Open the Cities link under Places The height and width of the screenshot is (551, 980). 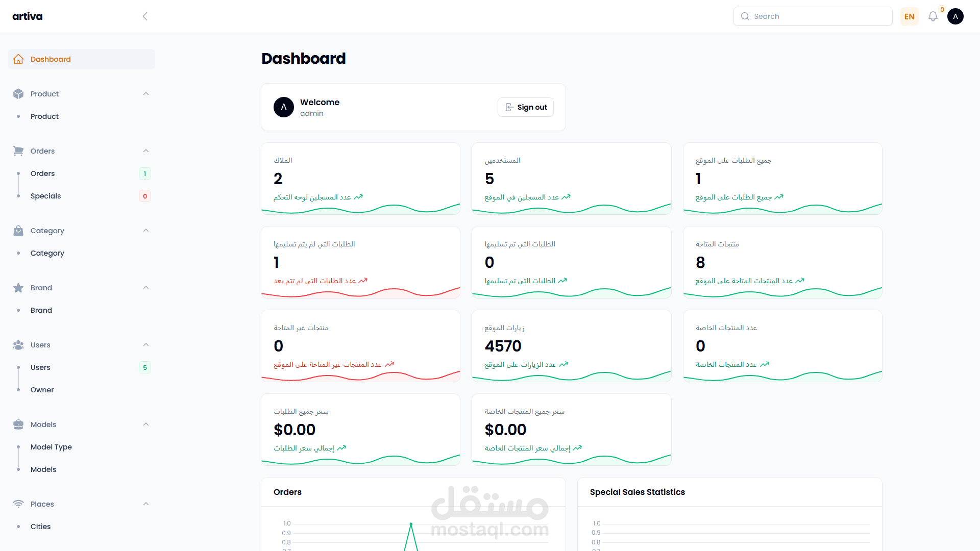click(x=40, y=527)
